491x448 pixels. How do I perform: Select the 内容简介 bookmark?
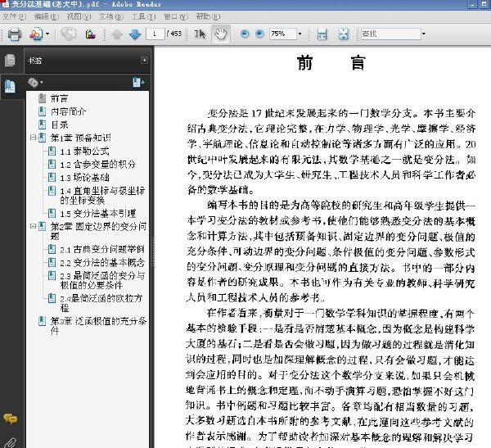(68, 111)
